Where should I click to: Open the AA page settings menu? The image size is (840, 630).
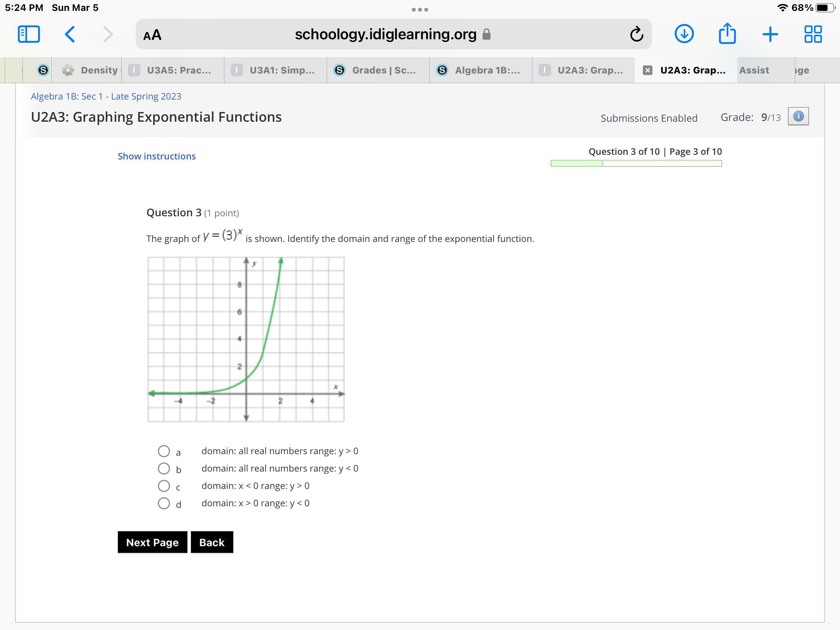click(152, 35)
